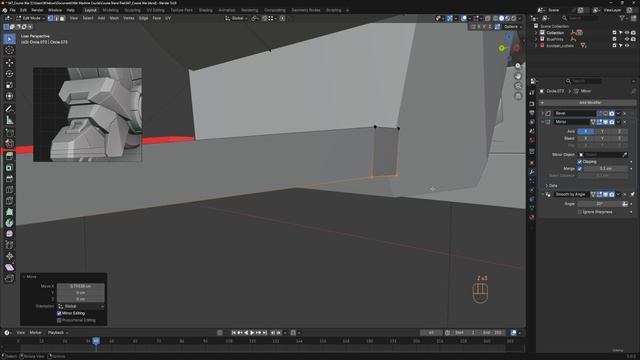Open the Render menu
The height and width of the screenshot is (360, 640).
pos(37,10)
